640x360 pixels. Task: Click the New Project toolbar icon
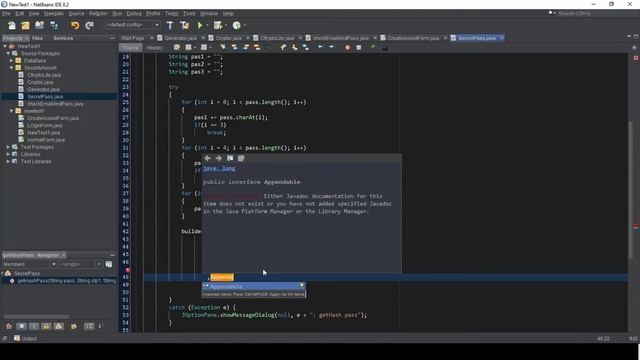point(25,25)
